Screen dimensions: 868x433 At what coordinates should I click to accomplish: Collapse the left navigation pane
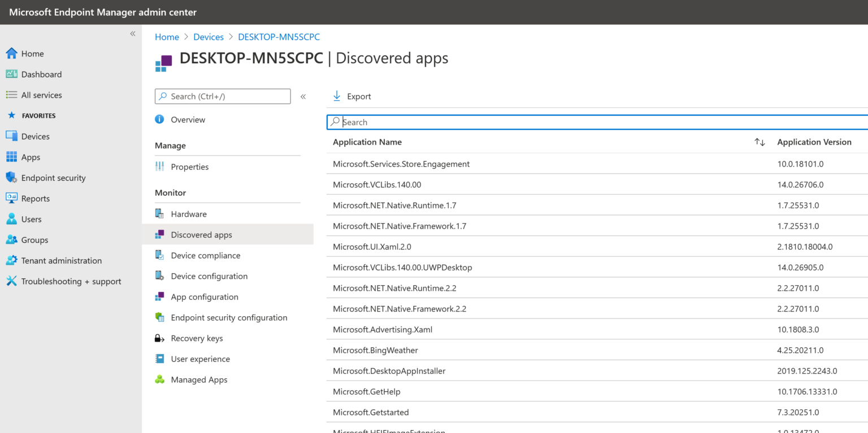click(x=132, y=33)
